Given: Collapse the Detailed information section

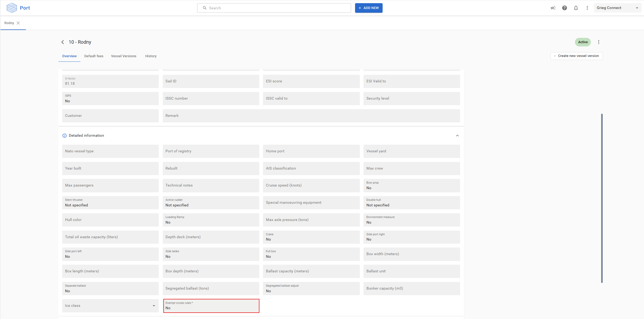Looking at the screenshot, I should tap(457, 136).
